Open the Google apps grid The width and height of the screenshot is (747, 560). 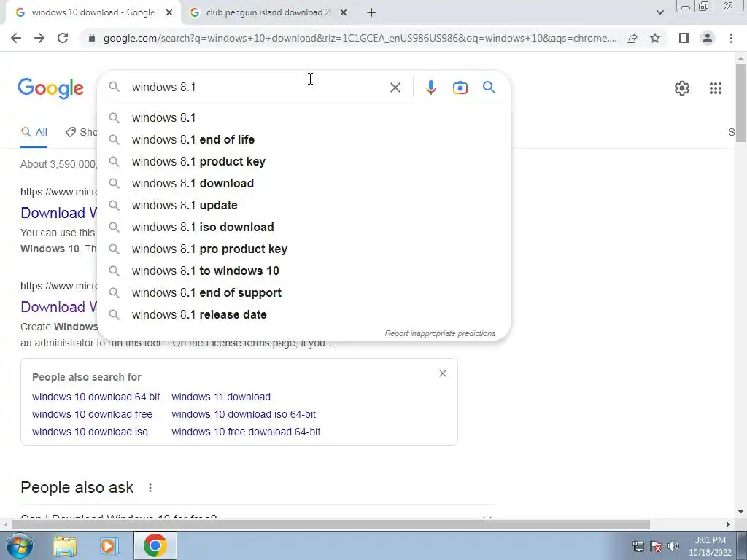click(x=715, y=88)
